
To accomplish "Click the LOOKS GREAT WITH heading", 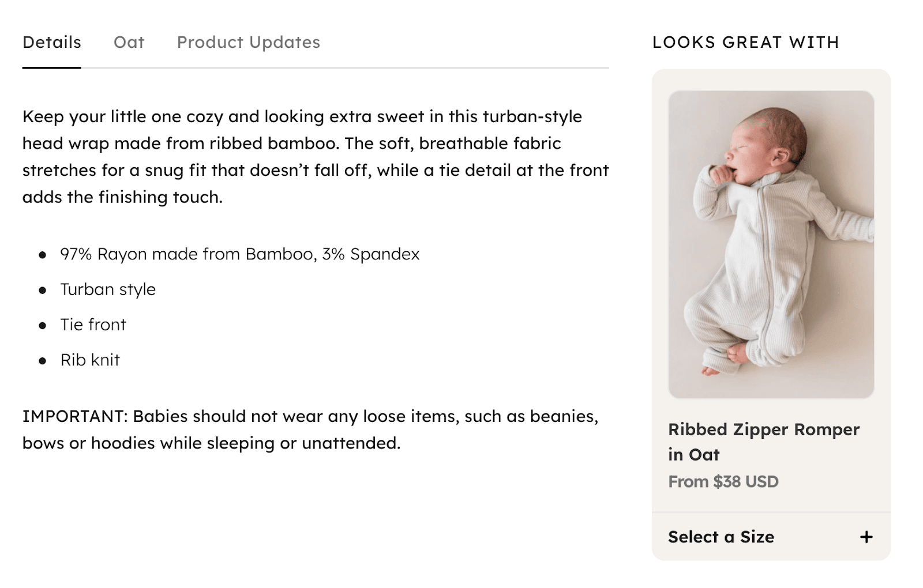I will click(745, 42).
